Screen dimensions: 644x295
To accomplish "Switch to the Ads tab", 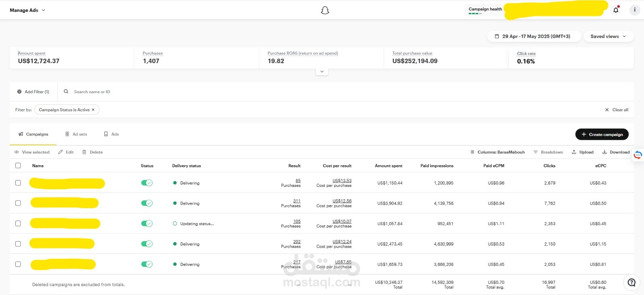I will tap(111, 134).
